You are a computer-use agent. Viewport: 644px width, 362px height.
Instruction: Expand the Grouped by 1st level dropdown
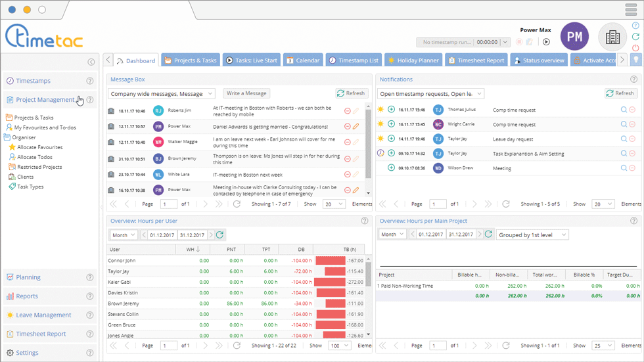(532, 235)
